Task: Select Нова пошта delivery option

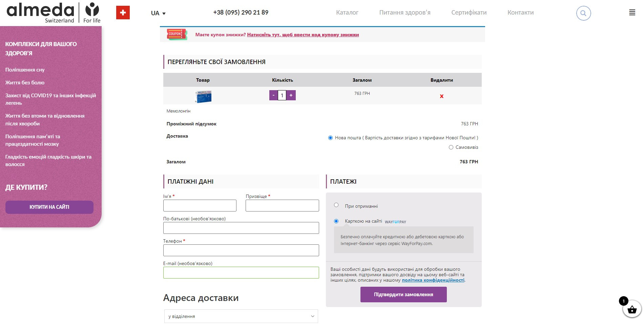Action: [x=330, y=138]
